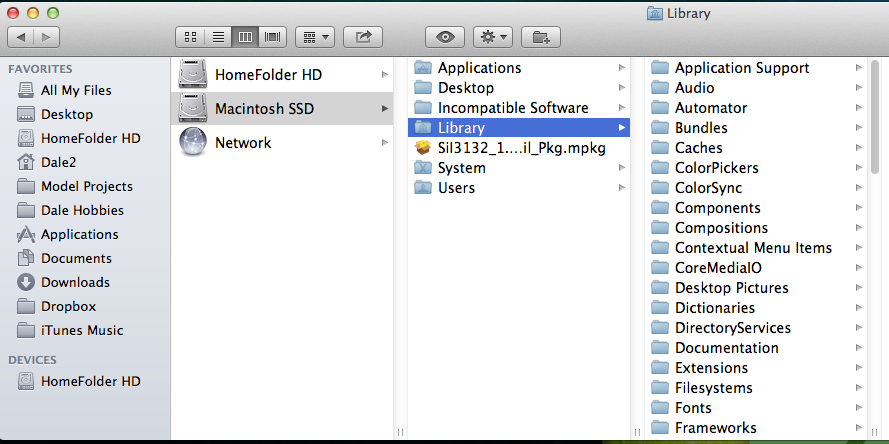
Task: Expand Extensions with its column arrow
Action: tap(859, 367)
